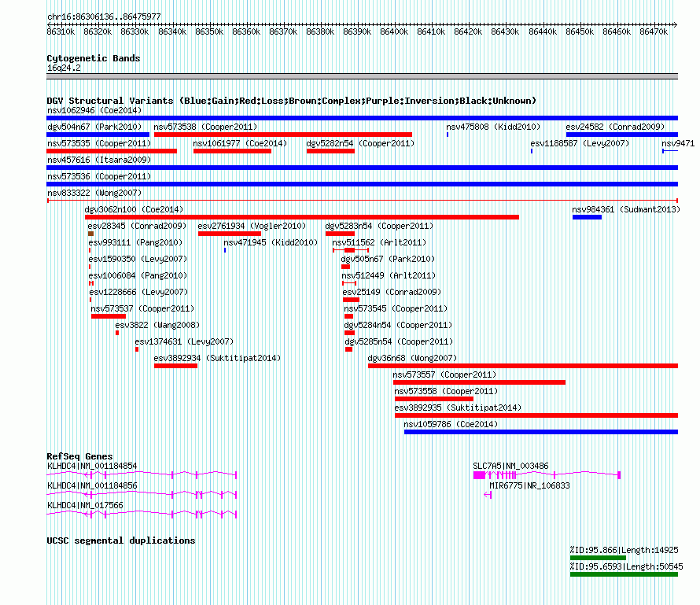Click the red esv2761934 loss bar
The height and width of the screenshot is (605, 700).
click(230, 234)
